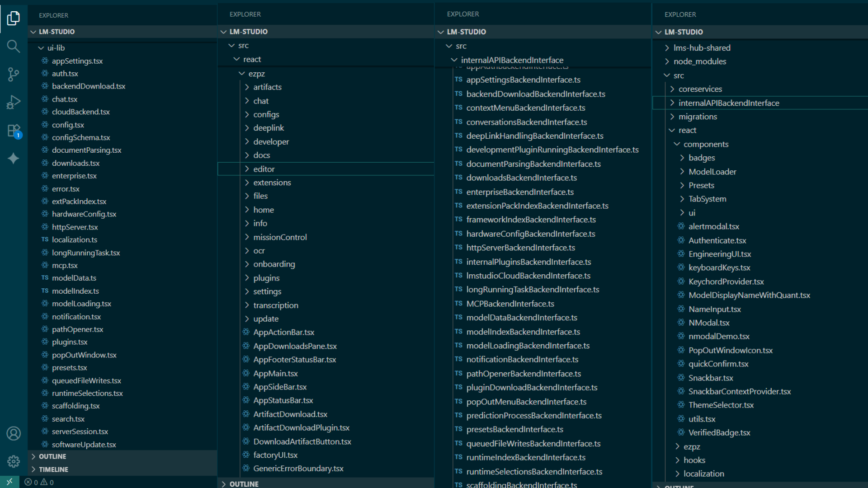Expand the internalAPIBackendInterface folder in rightmost panel
Viewport: 868px width, 488px height.
pos(728,103)
